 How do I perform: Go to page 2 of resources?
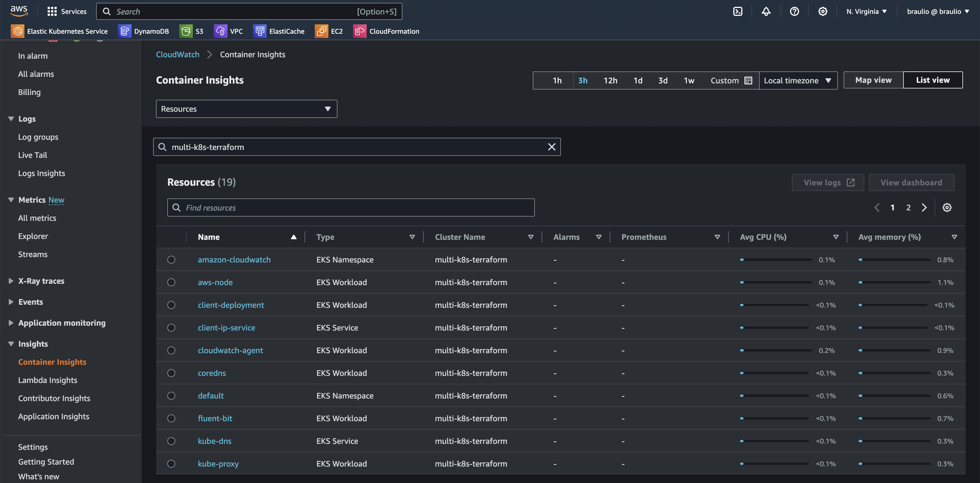908,207
